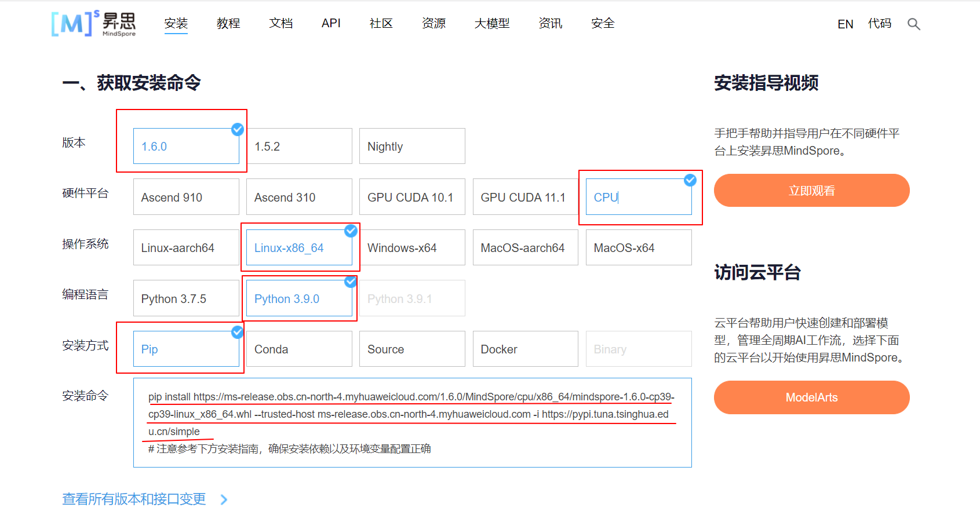Open the 教程 nav menu
This screenshot has height=522, width=980.
(228, 24)
